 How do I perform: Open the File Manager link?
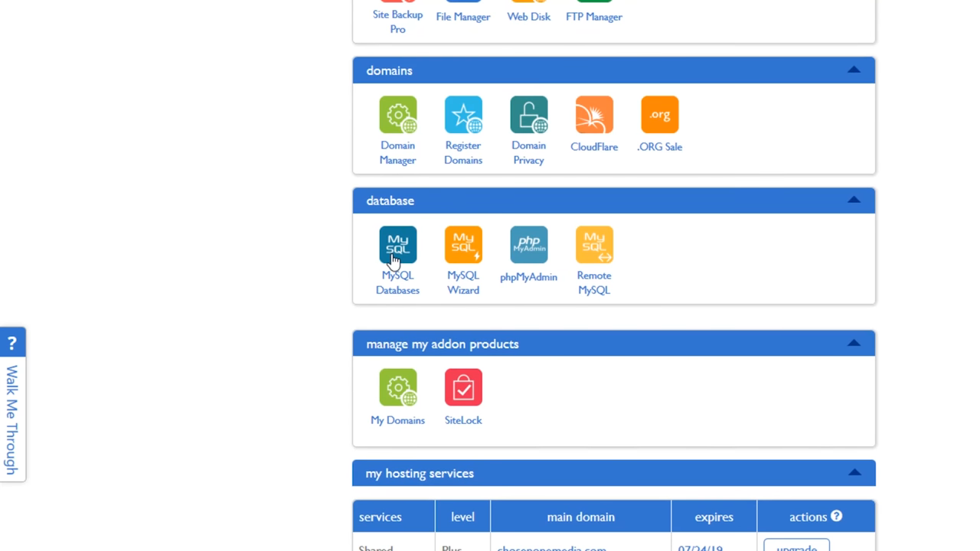(x=463, y=17)
